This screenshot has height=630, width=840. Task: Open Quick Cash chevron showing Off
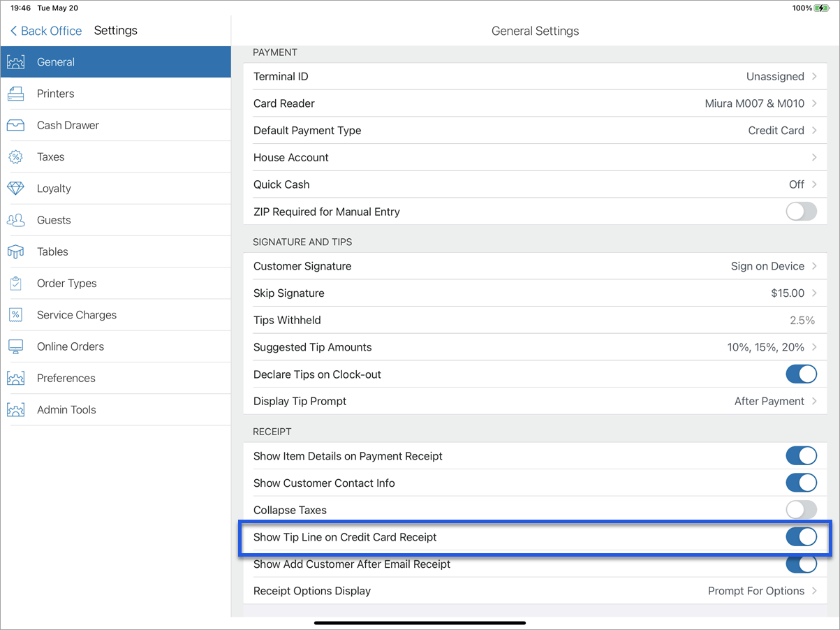point(814,184)
